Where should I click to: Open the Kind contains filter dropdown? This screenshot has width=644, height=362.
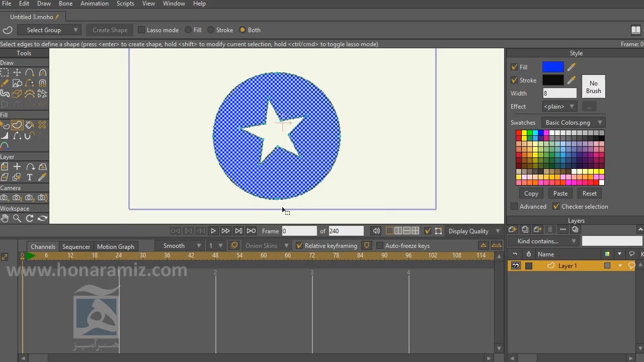(x=544, y=241)
